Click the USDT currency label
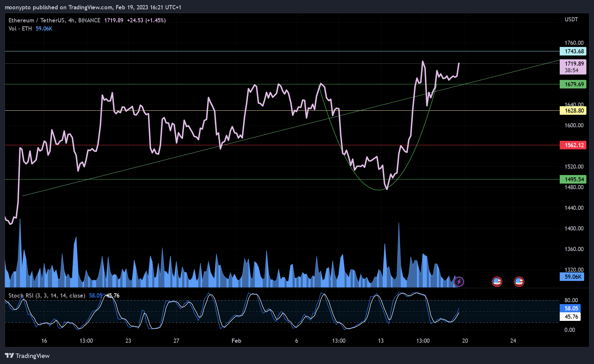 tap(571, 19)
